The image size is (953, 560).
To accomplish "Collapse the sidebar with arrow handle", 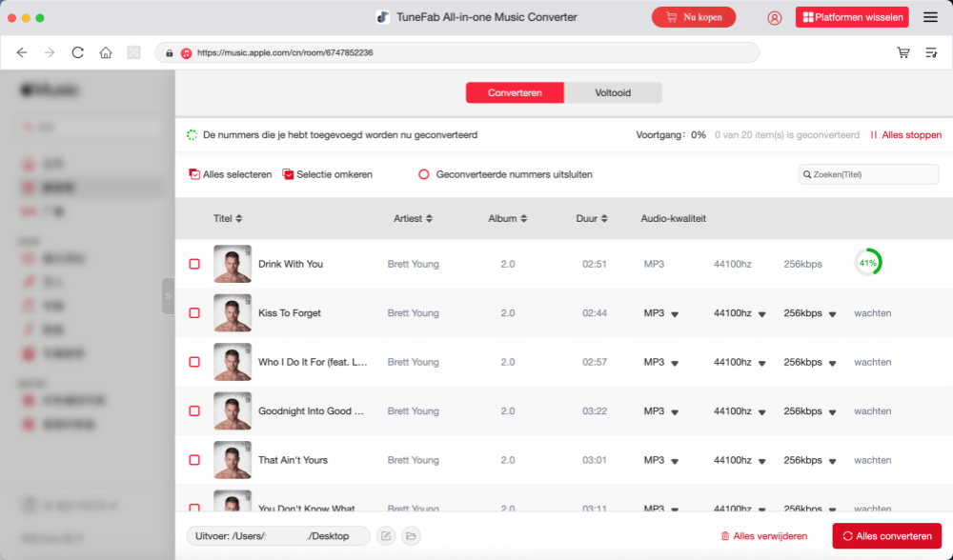I will (169, 296).
